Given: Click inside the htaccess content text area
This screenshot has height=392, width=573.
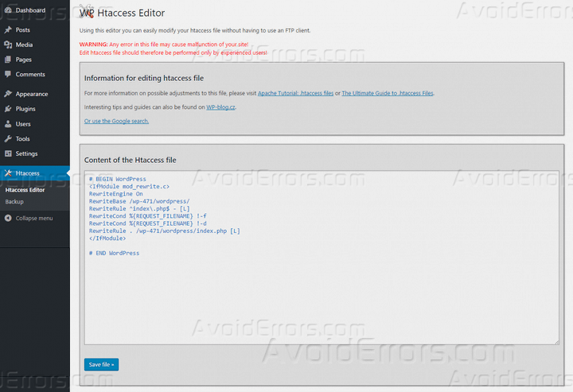Looking at the screenshot, I should click(x=321, y=294).
